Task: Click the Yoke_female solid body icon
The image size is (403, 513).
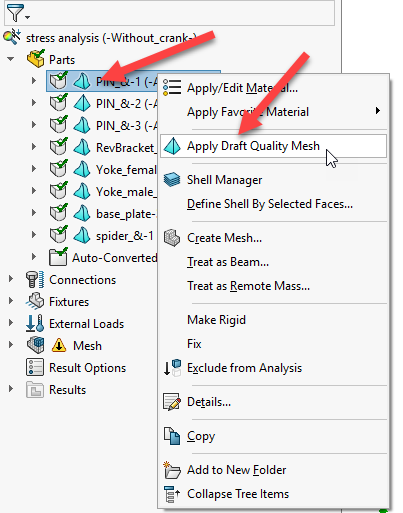Action: [x=59, y=169]
